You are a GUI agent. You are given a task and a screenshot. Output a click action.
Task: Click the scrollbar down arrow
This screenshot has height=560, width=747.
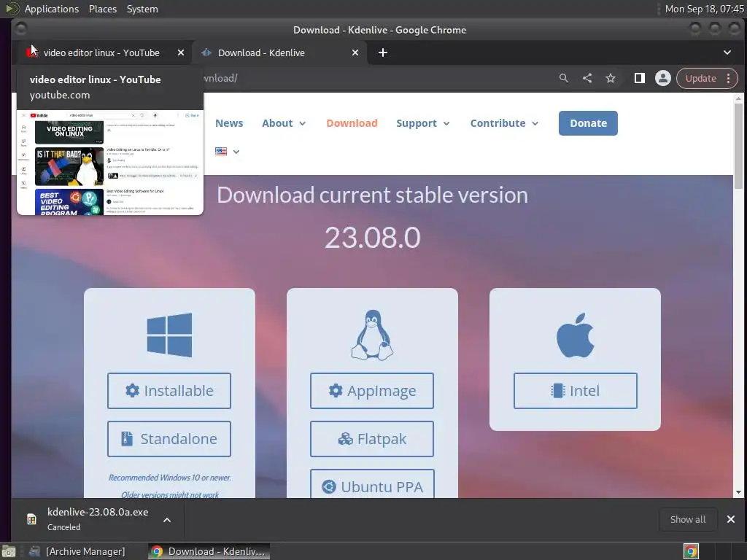[738, 492]
